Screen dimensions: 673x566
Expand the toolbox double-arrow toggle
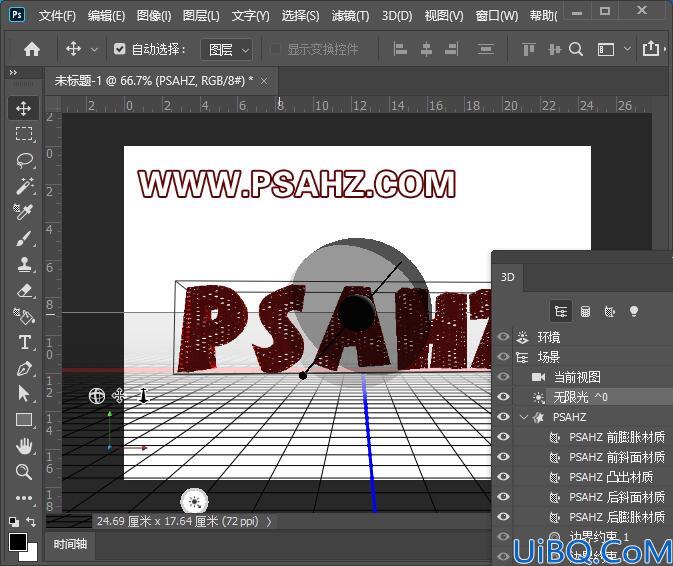coord(13,73)
